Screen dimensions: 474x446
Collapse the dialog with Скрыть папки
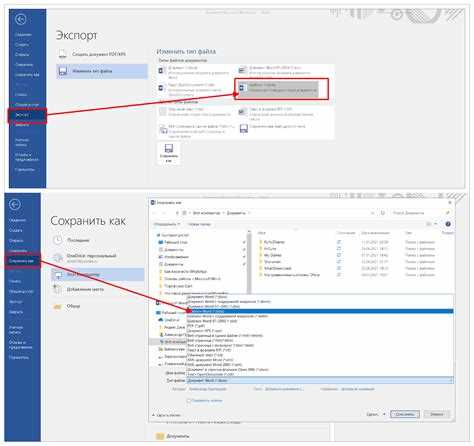(x=167, y=415)
